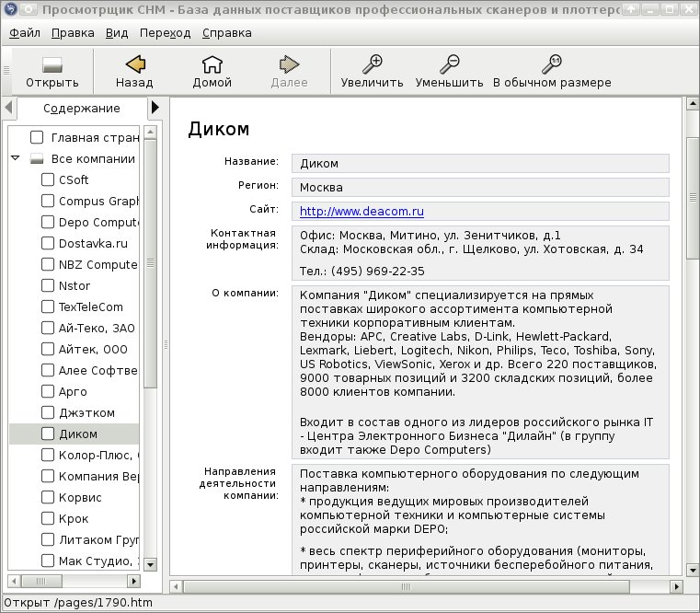Click the Название field containing Диком
Image resolution: width=700 pixels, height=613 pixels.
point(480,164)
